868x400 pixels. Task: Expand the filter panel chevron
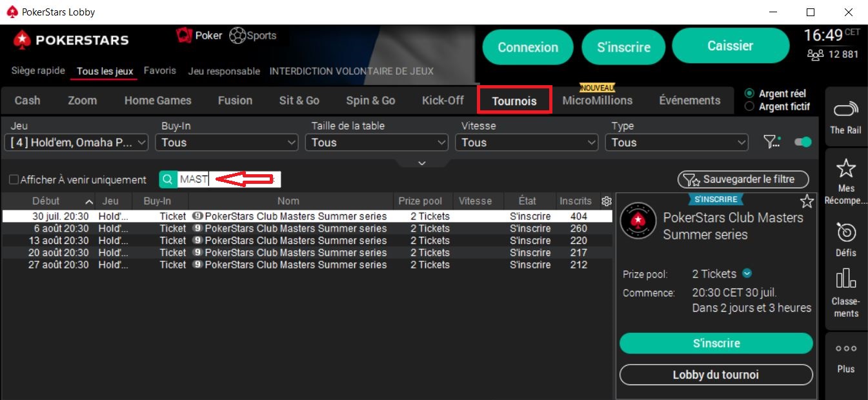point(422,163)
